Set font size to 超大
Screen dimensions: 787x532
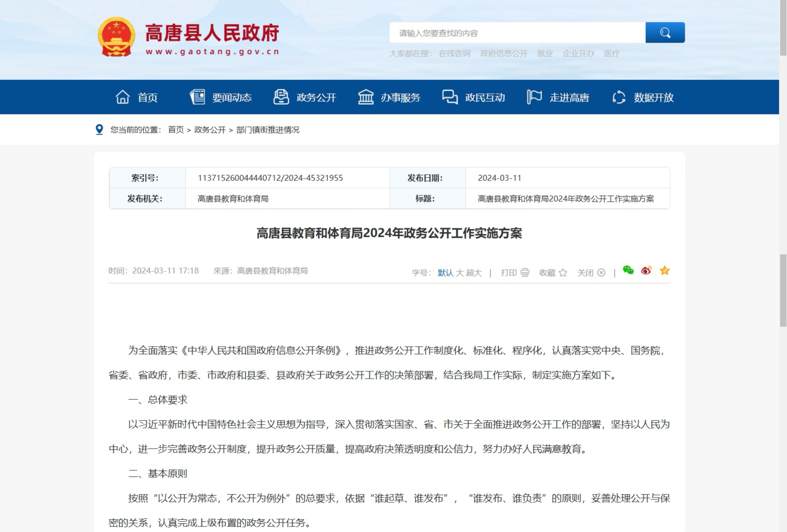pyautogui.click(x=474, y=273)
